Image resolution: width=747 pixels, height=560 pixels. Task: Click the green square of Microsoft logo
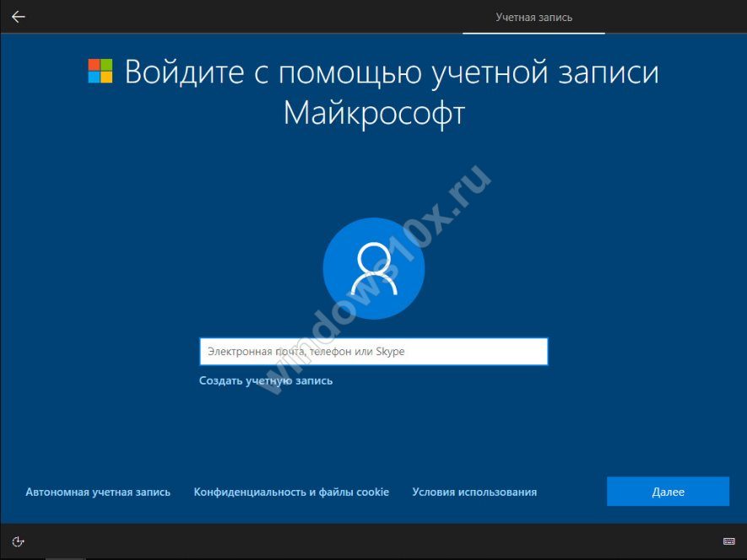[x=107, y=65]
